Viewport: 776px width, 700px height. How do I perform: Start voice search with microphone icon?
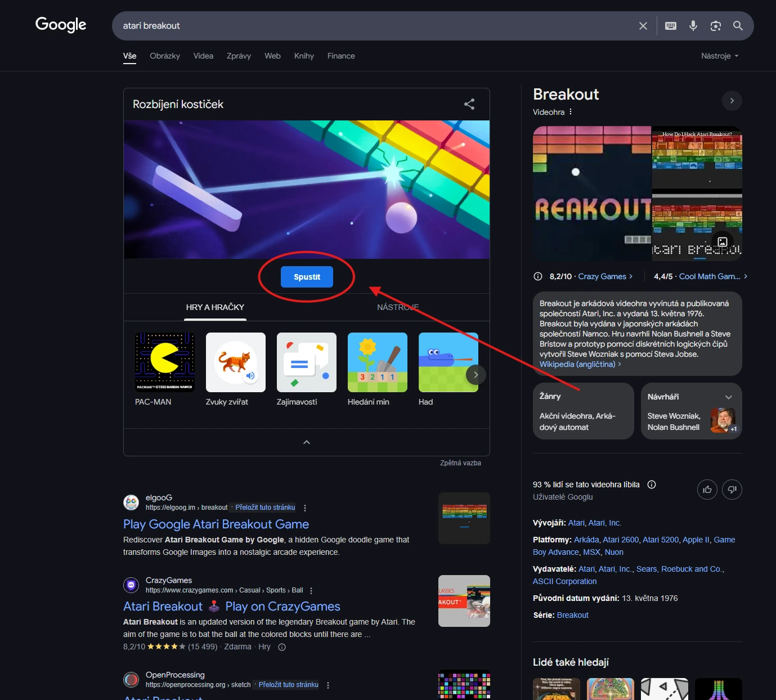click(693, 26)
